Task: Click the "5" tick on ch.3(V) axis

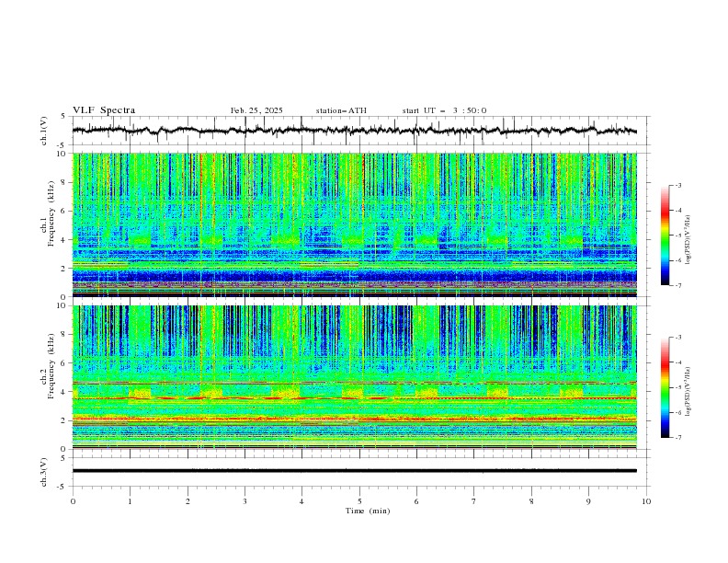Action: pos(63,458)
